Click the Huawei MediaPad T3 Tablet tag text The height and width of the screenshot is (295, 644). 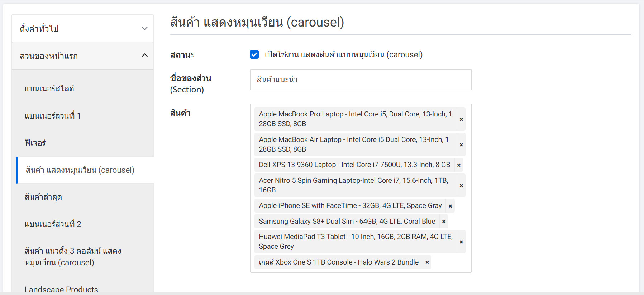(x=356, y=242)
